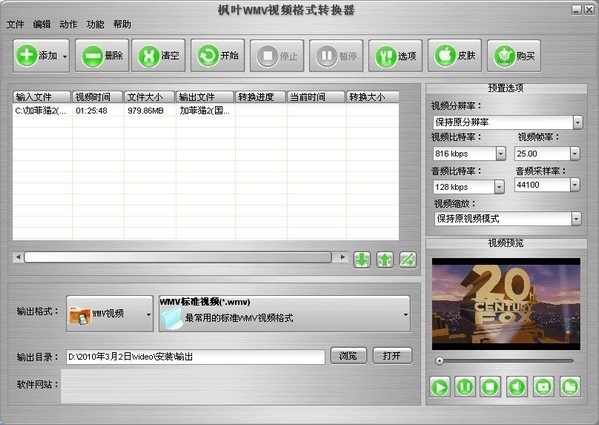Click the 输入文件 column header
This screenshot has width=599, height=425.
click(42, 97)
